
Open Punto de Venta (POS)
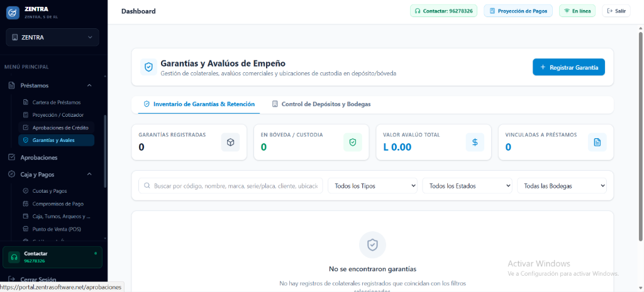tap(57, 229)
